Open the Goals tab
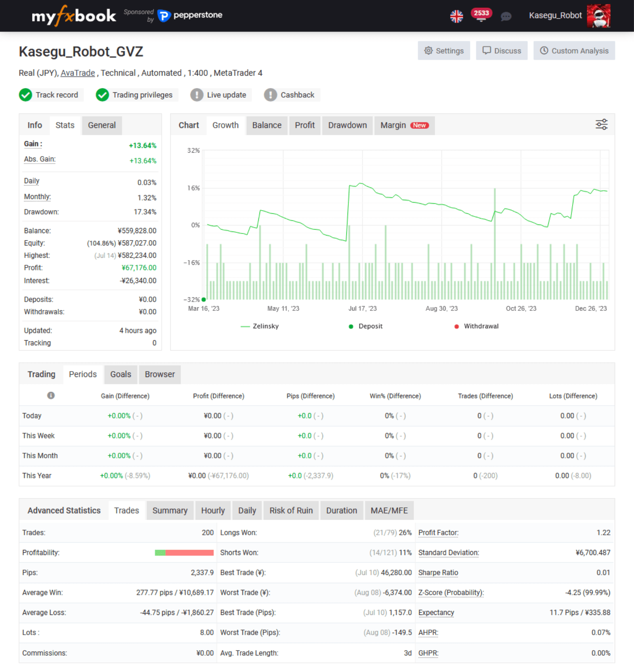634x672 pixels. pyautogui.click(x=120, y=374)
